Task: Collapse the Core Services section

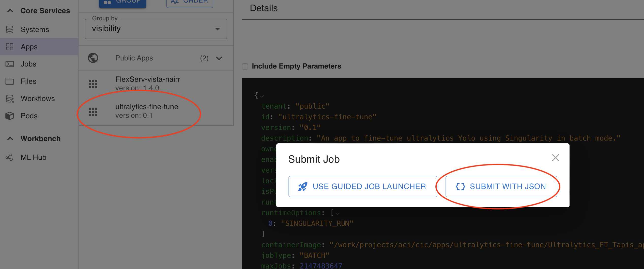Action: [10, 11]
